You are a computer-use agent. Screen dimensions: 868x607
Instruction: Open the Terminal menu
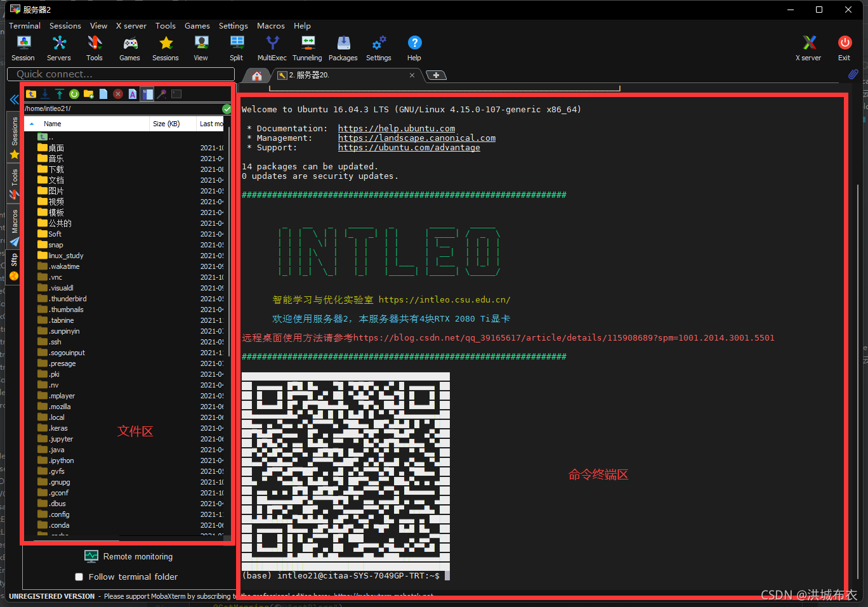click(x=25, y=26)
